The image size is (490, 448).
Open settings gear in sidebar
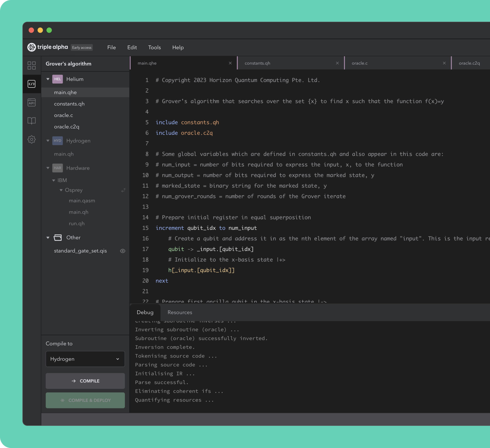click(x=31, y=139)
